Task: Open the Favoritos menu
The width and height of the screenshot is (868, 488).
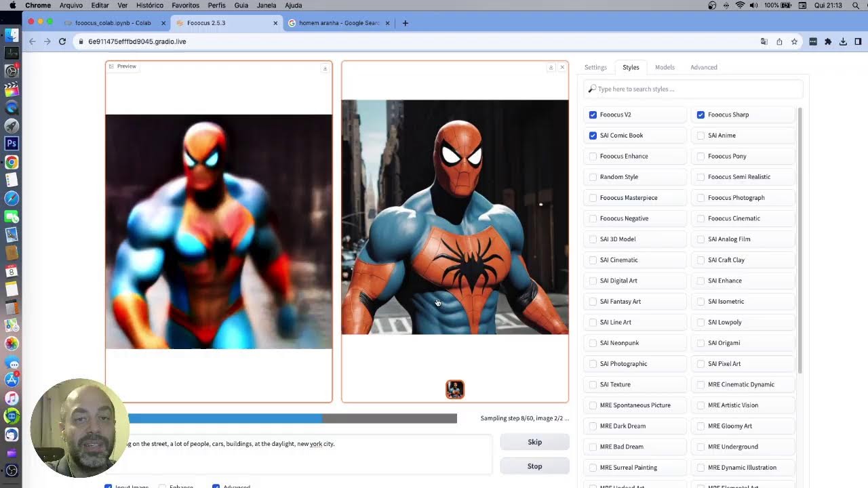Action: (185, 5)
